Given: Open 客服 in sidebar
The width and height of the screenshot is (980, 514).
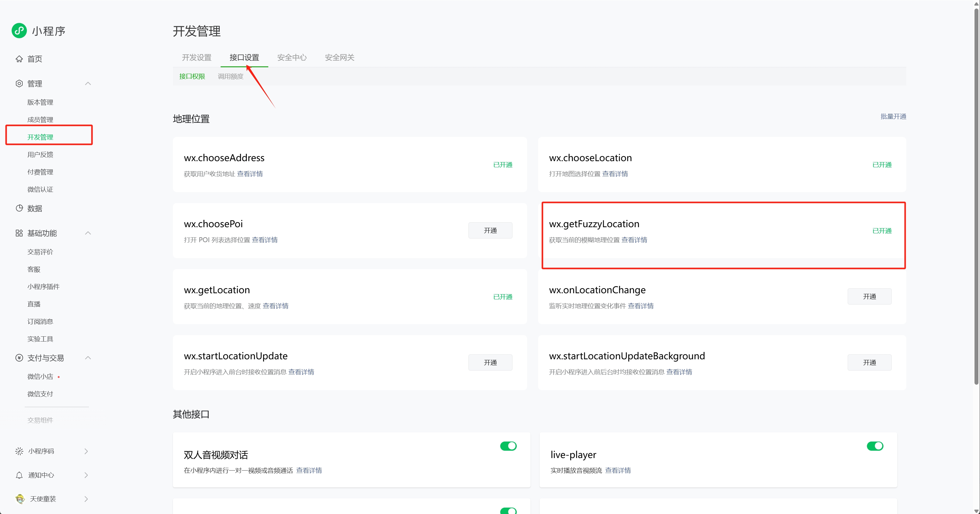Looking at the screenshot, I should [34, 269].
